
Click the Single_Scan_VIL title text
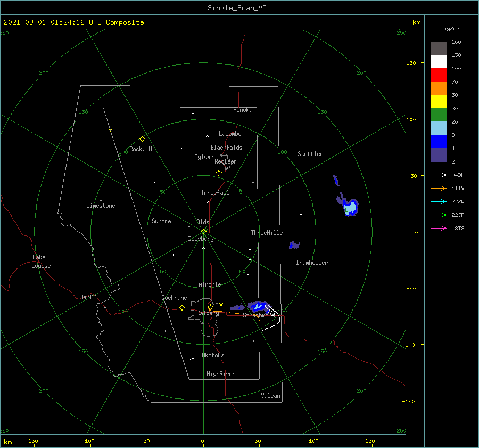[239, 8]
